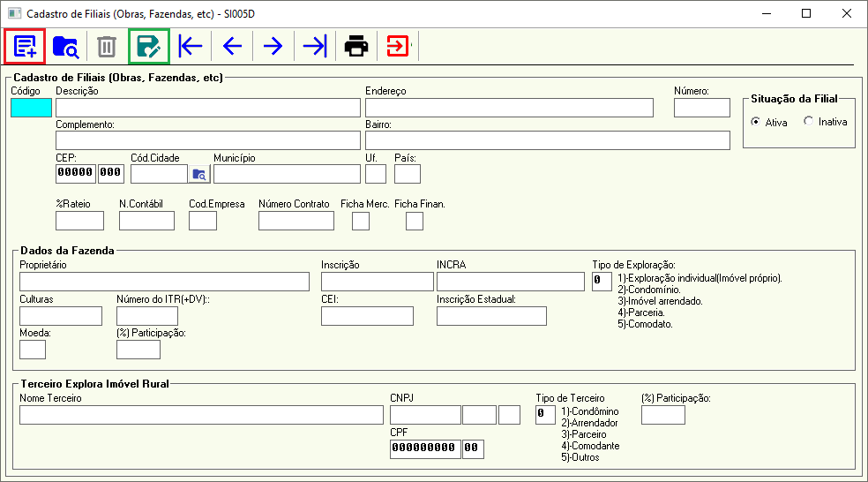Click the Print icon
The width and height of the screenshot is (868, 482).
click(356, 46)
